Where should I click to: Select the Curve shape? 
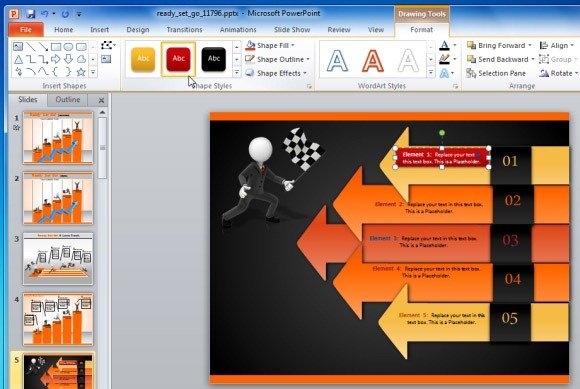click(43, 72)
